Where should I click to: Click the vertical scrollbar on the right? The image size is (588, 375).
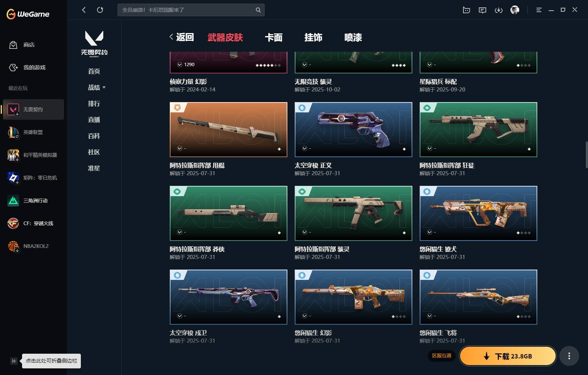click(587, 154)
